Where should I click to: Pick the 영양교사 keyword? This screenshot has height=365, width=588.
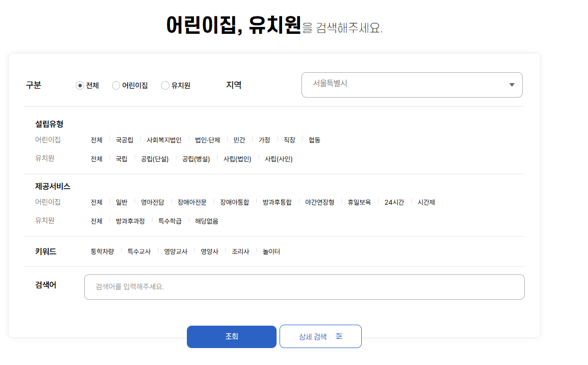(x=175, y=251)
